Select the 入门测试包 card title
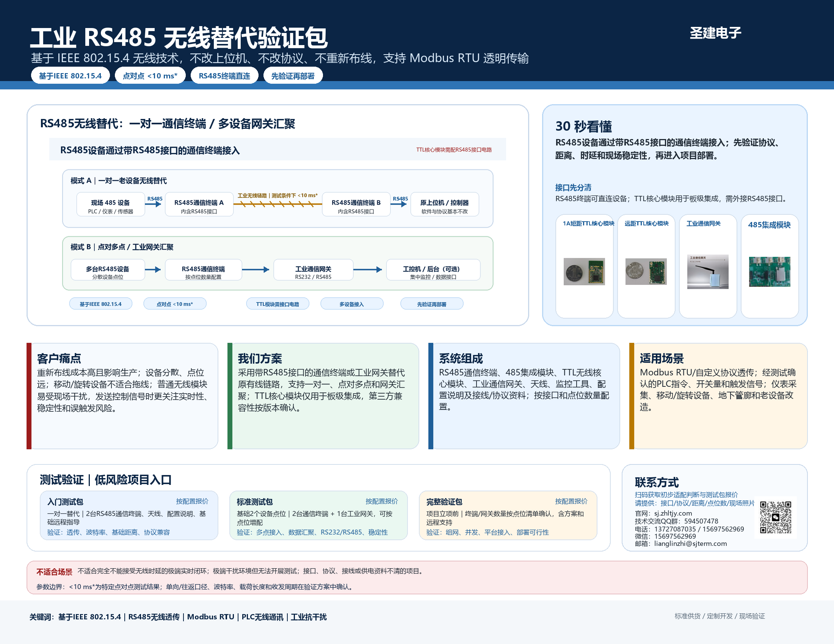 tap(65, 502)
